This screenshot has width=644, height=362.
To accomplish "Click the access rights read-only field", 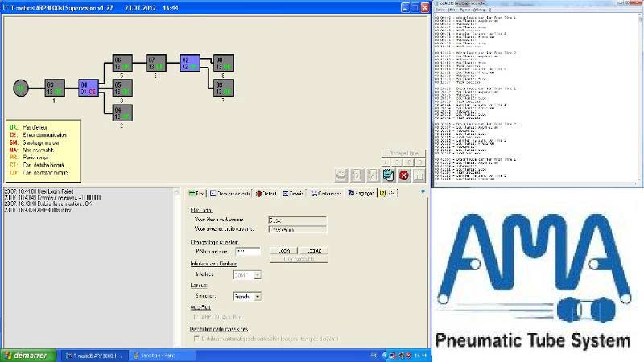I will tap(297, 230).
